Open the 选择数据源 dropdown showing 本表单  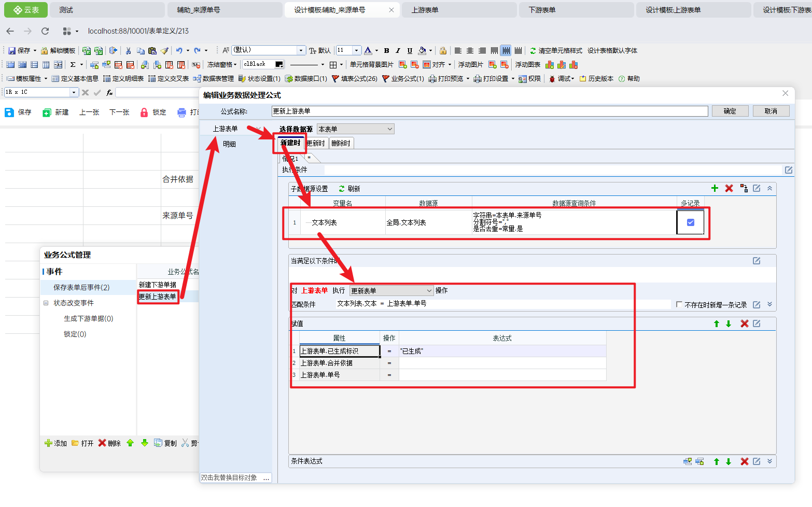(356, 129)
